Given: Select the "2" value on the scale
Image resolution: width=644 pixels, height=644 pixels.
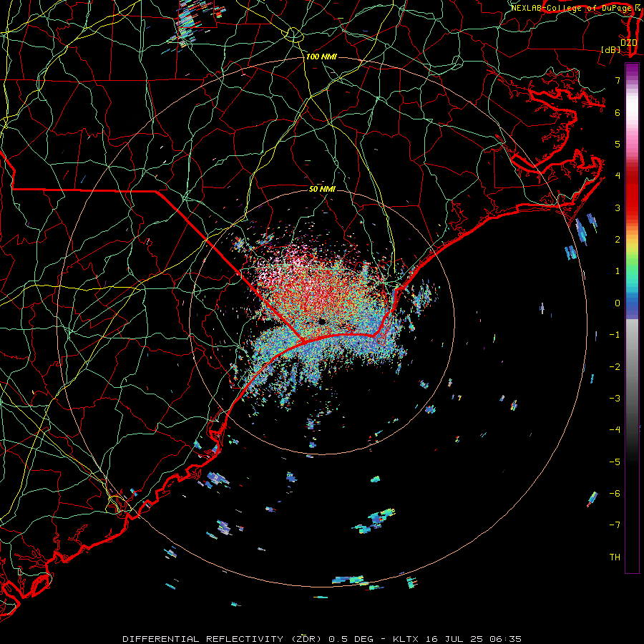Looking at the screenshot, I should click(x=618, y=240).
